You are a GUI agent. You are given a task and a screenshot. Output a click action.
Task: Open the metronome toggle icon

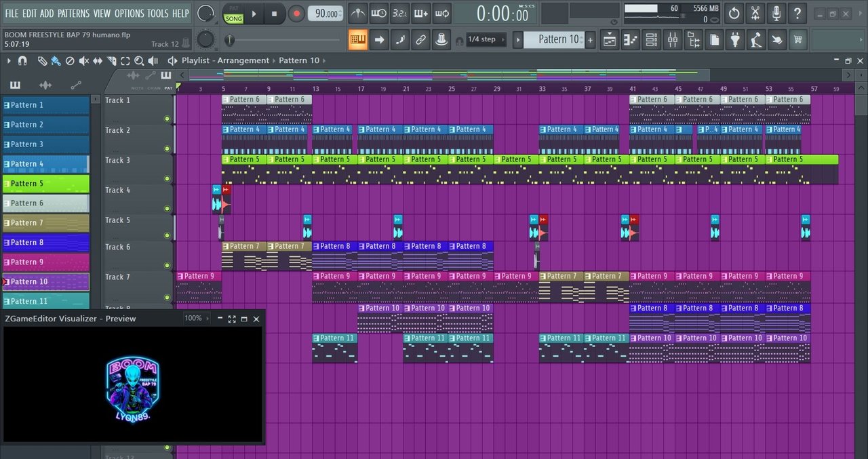[358, 13]
